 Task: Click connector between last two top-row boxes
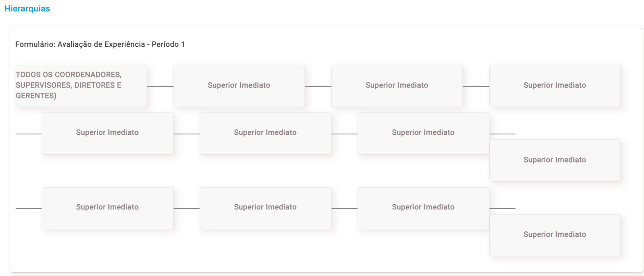pos(476,86)
